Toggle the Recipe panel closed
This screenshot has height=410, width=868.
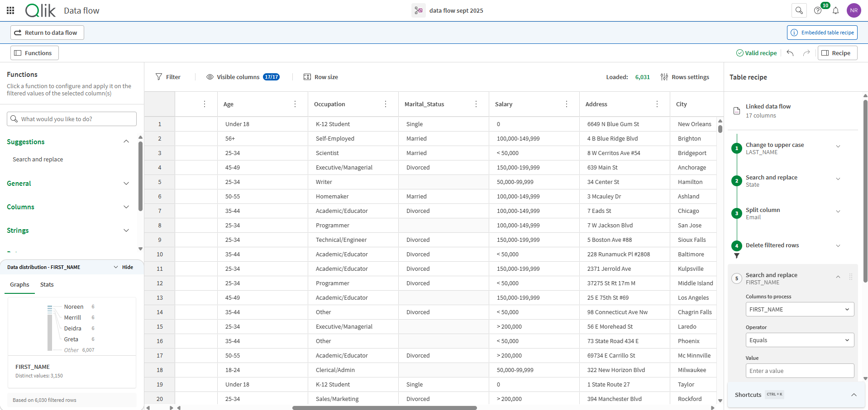click(x=837, y=53)
